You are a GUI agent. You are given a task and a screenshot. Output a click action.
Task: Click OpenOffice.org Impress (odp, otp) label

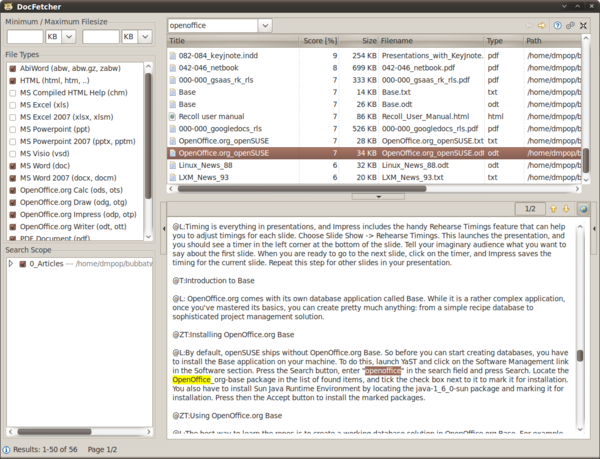coord(78,215)
